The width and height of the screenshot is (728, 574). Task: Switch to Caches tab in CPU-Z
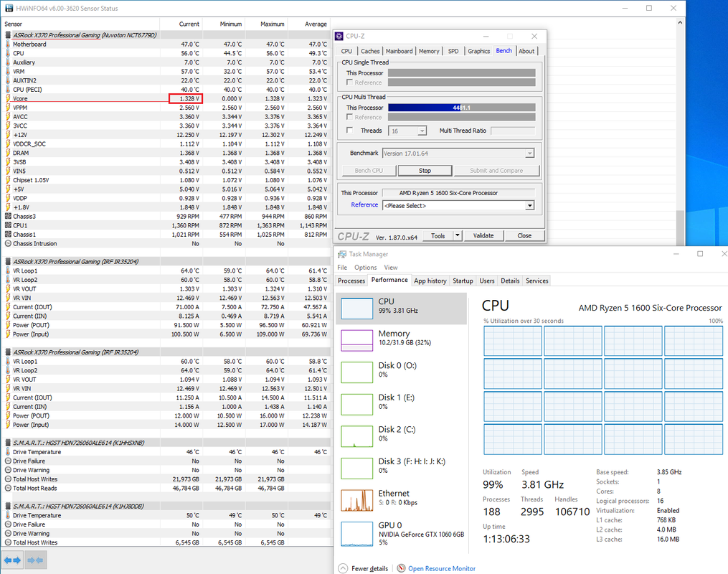370,51
